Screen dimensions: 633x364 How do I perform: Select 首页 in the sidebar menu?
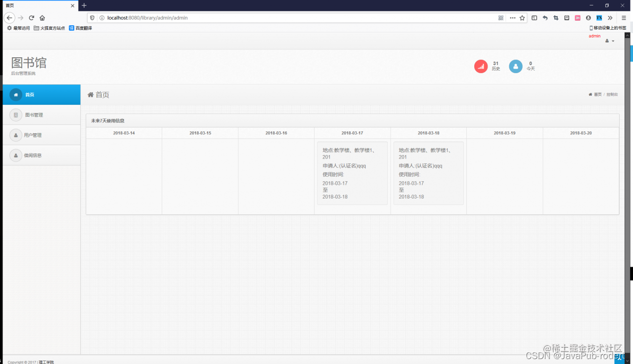coord(42,95)
